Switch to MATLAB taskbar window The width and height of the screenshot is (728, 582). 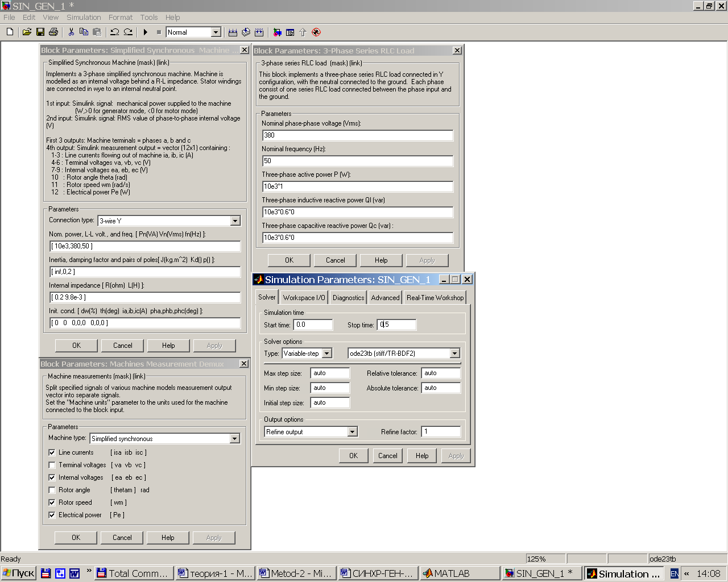pos(459,573)
